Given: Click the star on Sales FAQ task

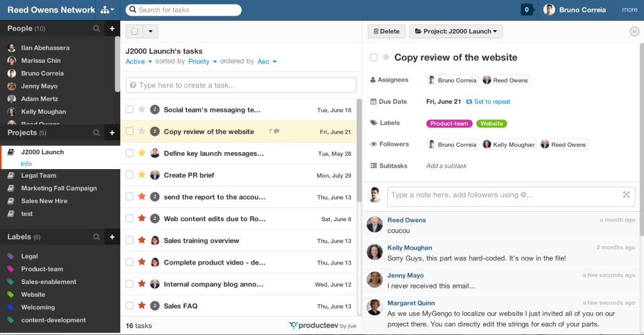Looking at the screenshot, I should (142, 305).
